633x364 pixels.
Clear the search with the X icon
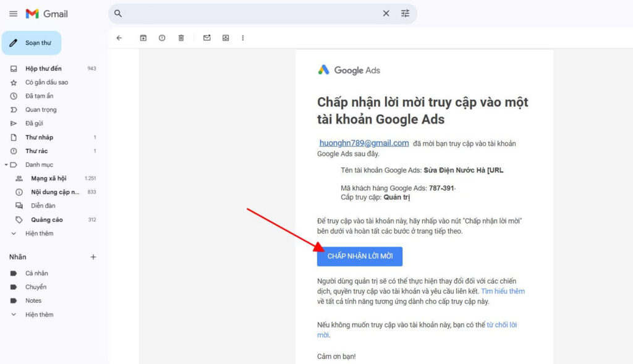pyautogui.click(x=386, y=14)
